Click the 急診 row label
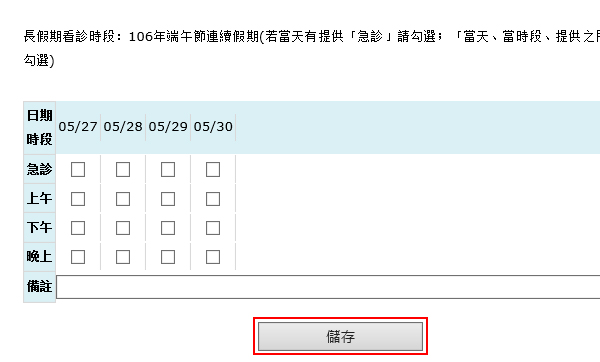600x362 pixels. tap(39, 169)
